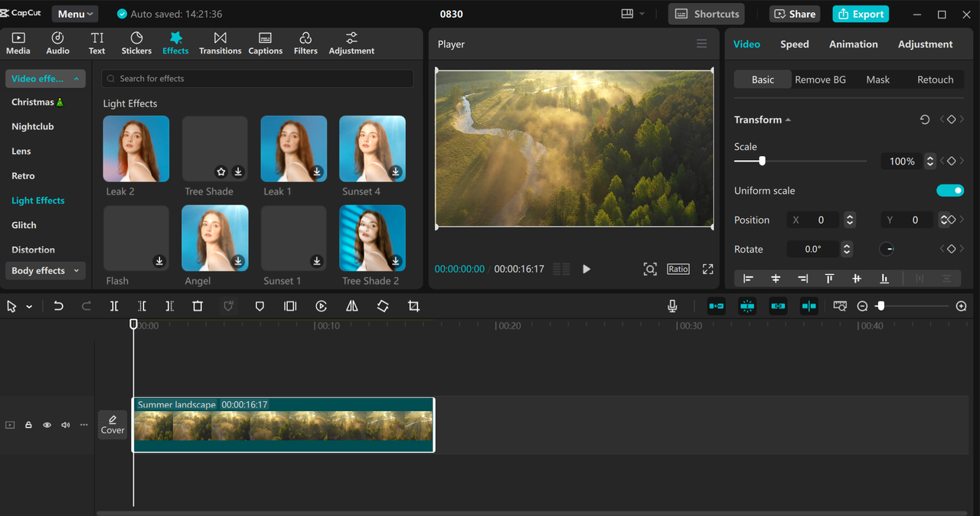Switch to the Speed tab
Viewport: 980px width, 516px height.
click(795, 44)
